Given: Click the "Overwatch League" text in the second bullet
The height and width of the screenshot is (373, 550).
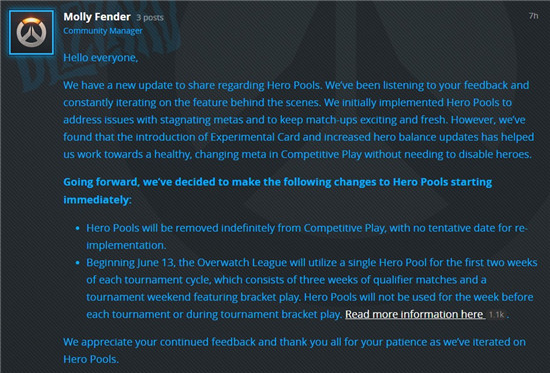Looking at the screenshot, I should 242,262.
